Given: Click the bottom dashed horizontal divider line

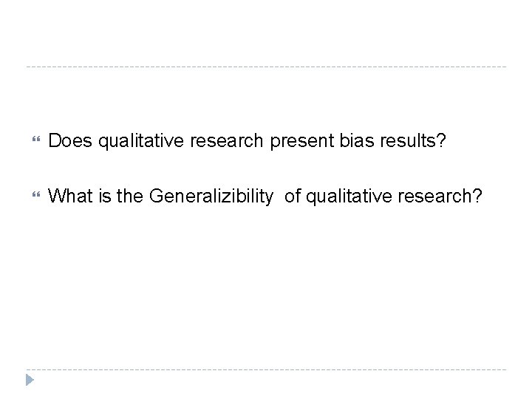Looking at the screenshot, I should coord(266,369).
